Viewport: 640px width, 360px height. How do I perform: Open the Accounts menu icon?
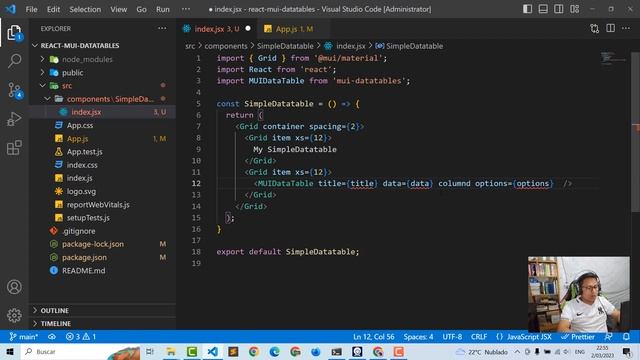click(14, 287)
